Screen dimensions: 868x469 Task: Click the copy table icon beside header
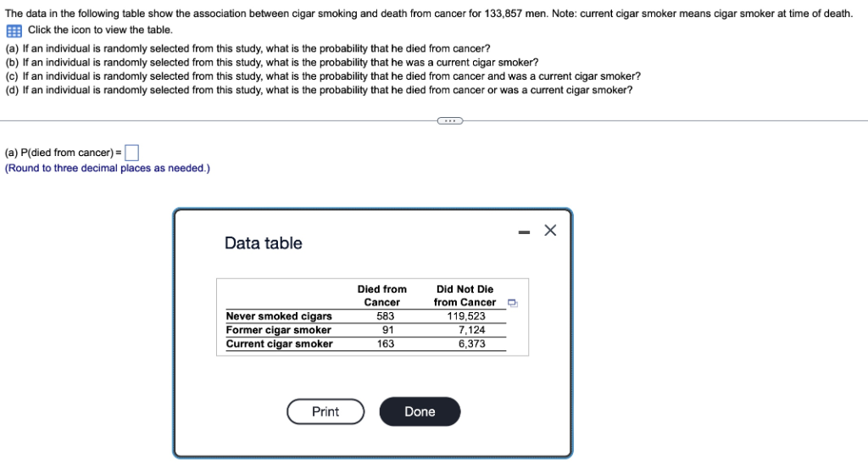(513, 303)
